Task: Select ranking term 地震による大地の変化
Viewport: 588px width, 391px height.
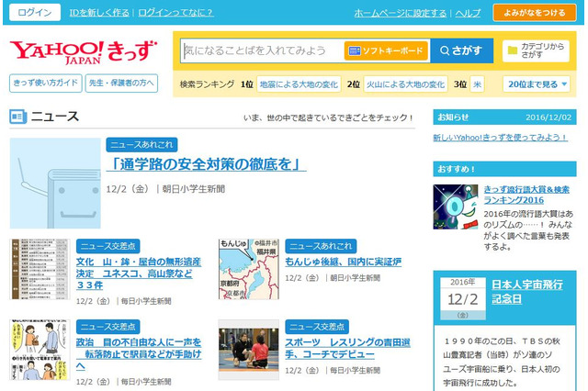Action: (x=299, y=84)
